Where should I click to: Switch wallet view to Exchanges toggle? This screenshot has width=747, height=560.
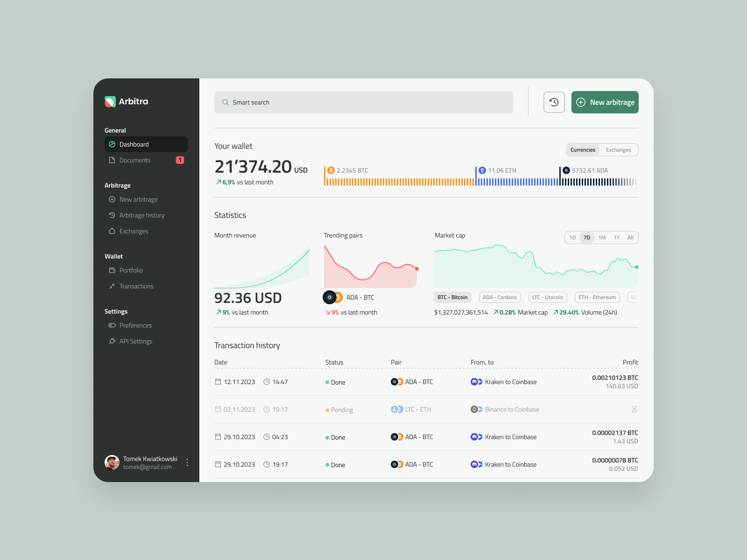[x=619, y=149]
